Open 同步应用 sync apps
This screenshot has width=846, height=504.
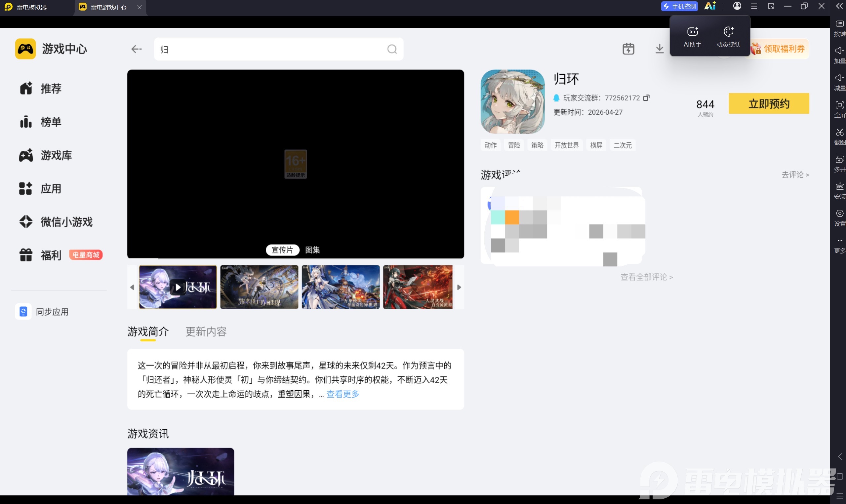(42, 312)
